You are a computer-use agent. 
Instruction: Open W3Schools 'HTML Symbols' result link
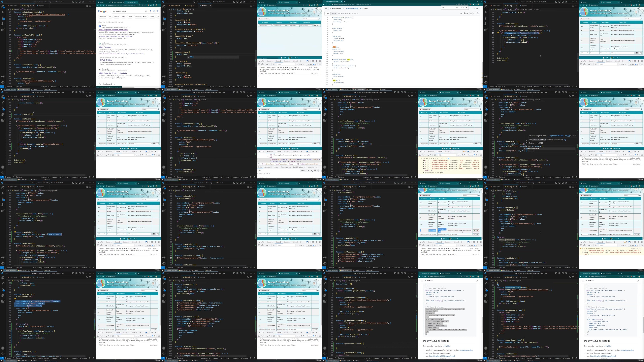coord(105,47)
